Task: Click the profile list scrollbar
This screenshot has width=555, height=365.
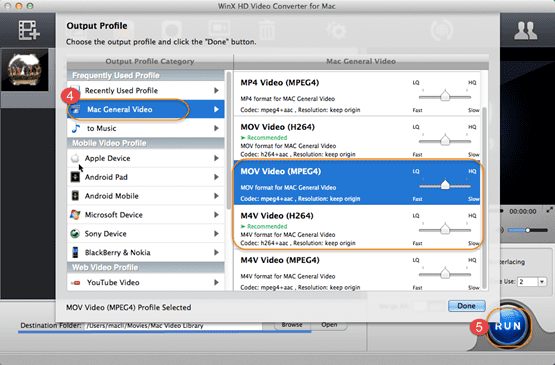Action: (484, 198)
